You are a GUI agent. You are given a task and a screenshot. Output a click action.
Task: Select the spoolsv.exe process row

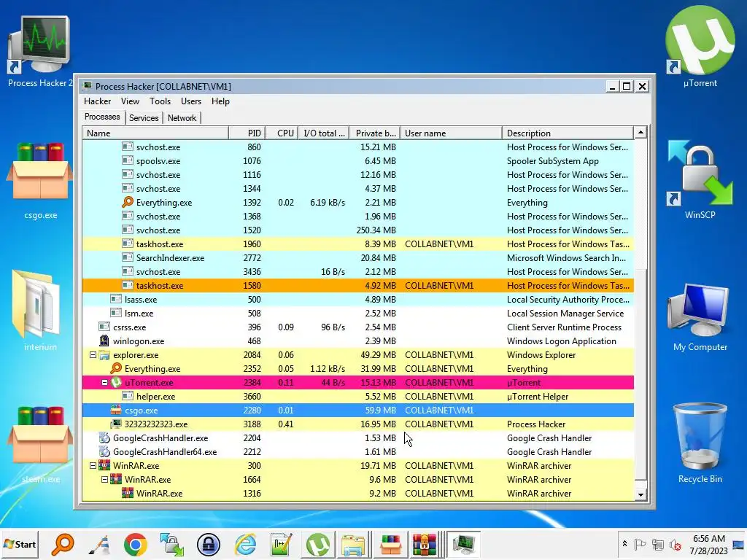click(357, 161)
